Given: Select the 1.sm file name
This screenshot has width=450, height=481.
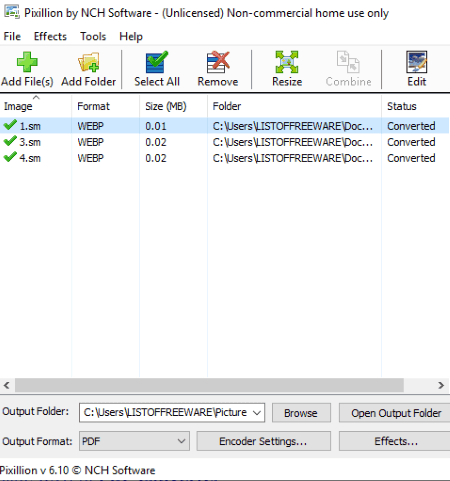Looking at the screenshot, I should pyautogui.click(x=30, y=126).
